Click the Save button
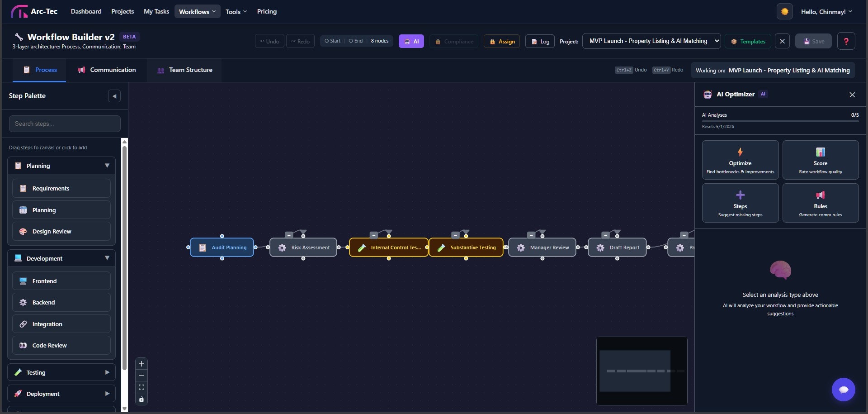The image size is (868, 414). click(x=813, y=41)
